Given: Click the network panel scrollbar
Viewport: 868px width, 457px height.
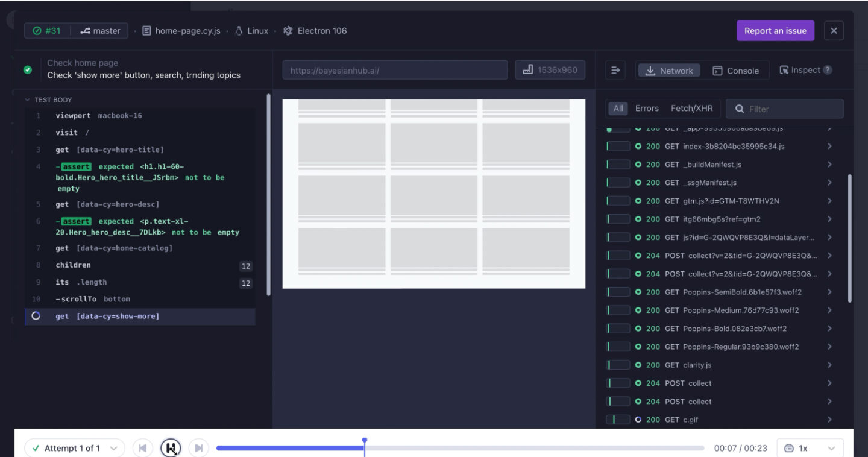Looking at the screenshot, I should click(x=850, y=238).
